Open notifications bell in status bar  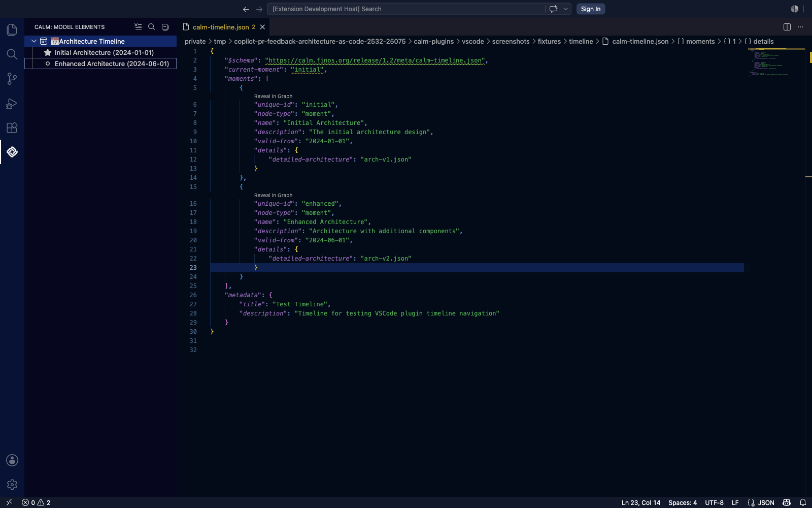click(803, 502)
